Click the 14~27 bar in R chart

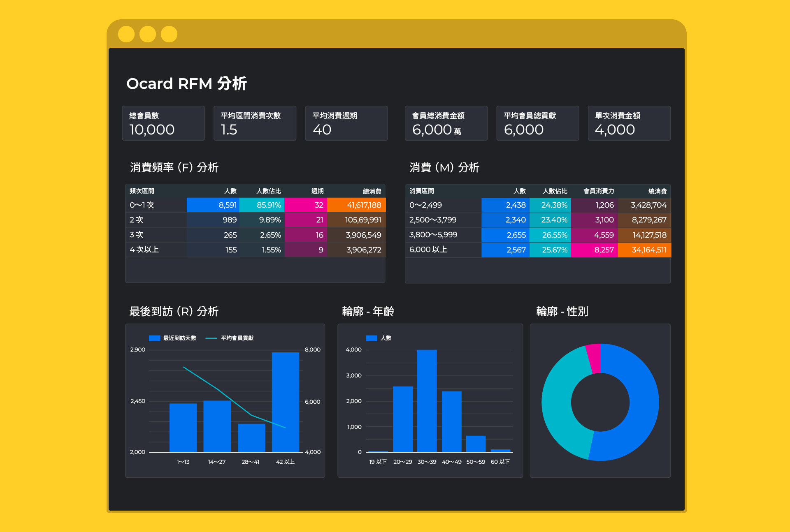pos(217,426)
